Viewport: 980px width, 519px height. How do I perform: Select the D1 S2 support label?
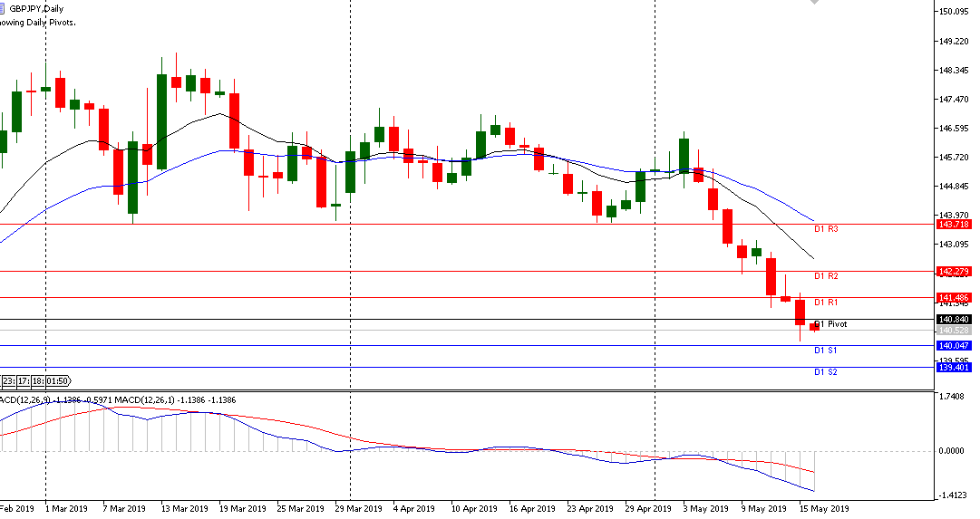pos(825,372)
